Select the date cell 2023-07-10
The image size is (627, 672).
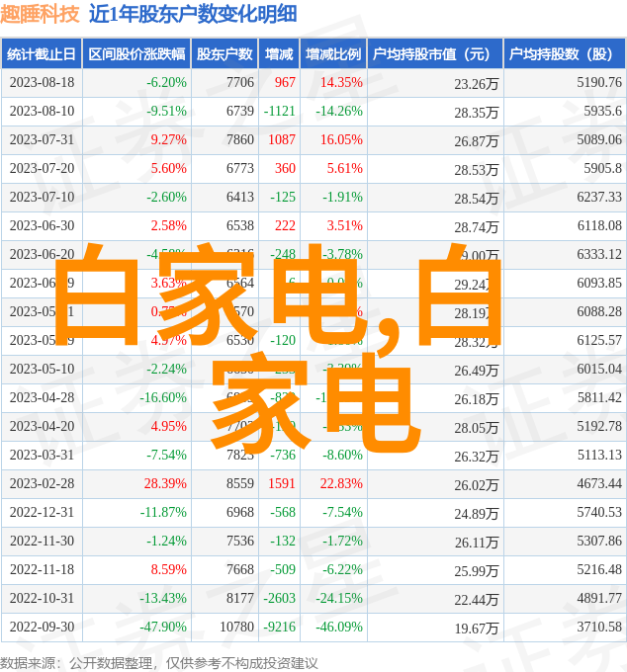pos(42,197)
